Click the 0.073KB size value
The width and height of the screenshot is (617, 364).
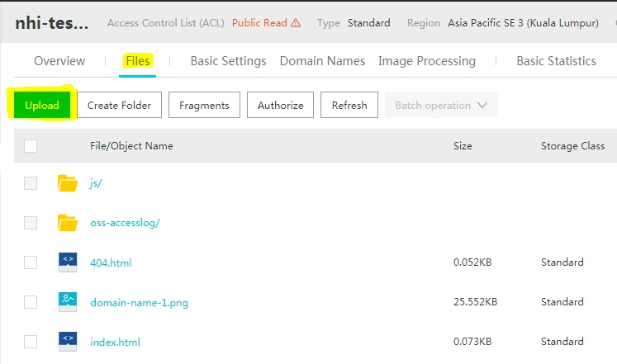pos(472,342)
